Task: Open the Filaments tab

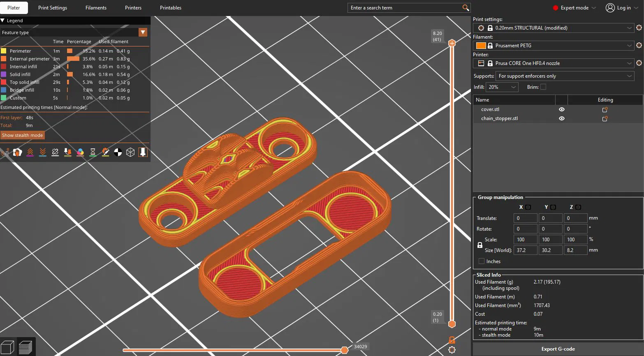Action: 96,8
